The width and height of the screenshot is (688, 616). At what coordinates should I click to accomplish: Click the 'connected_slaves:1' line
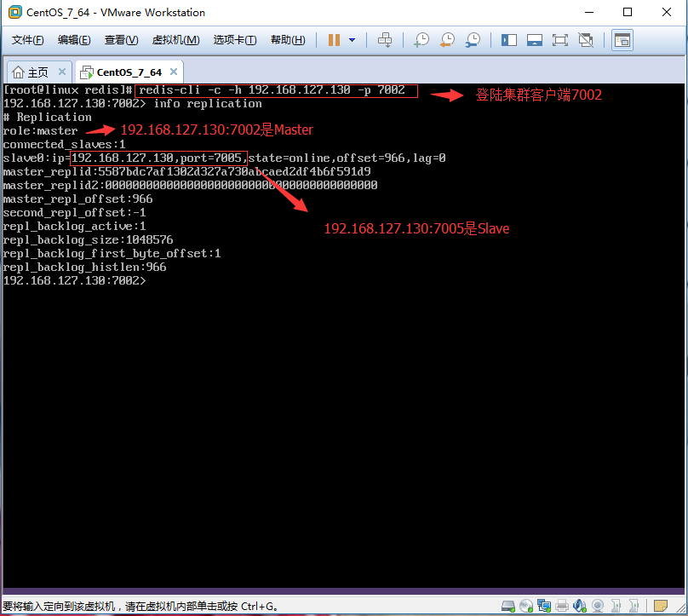(x=64, y=145)
